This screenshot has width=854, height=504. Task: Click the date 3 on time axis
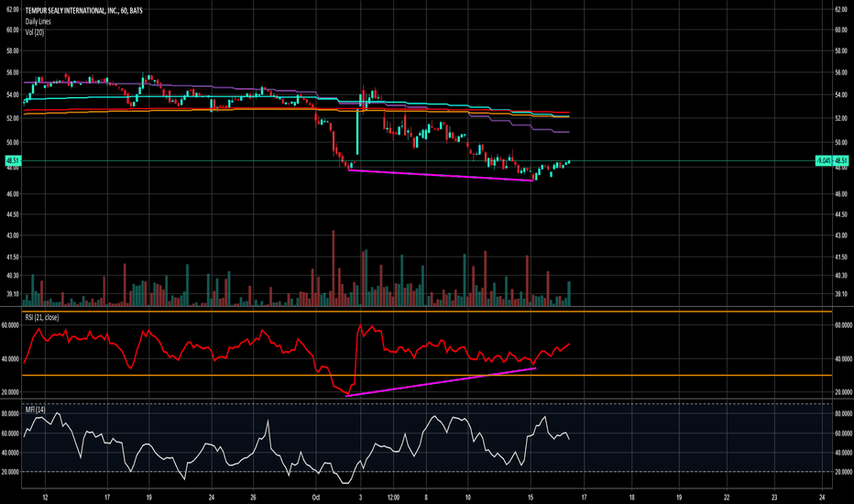[x=360, y=497]
